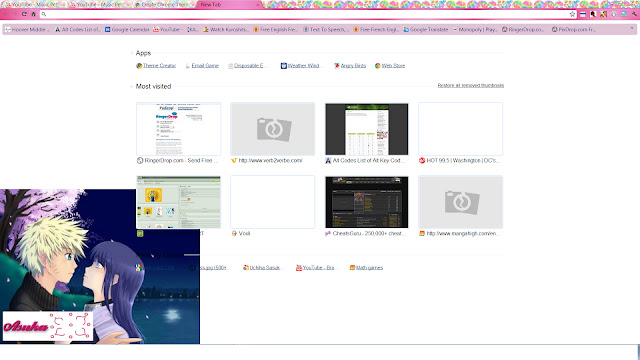The image size is (640, 360).
Task: Open the wrench settings menu
Action: pyautogui.click(x=634, y=14)
